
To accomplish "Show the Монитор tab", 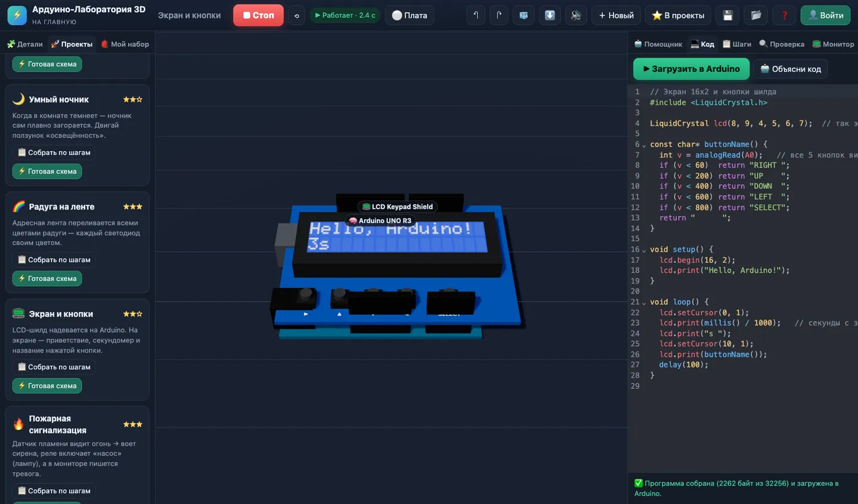I will click(833, 44).
